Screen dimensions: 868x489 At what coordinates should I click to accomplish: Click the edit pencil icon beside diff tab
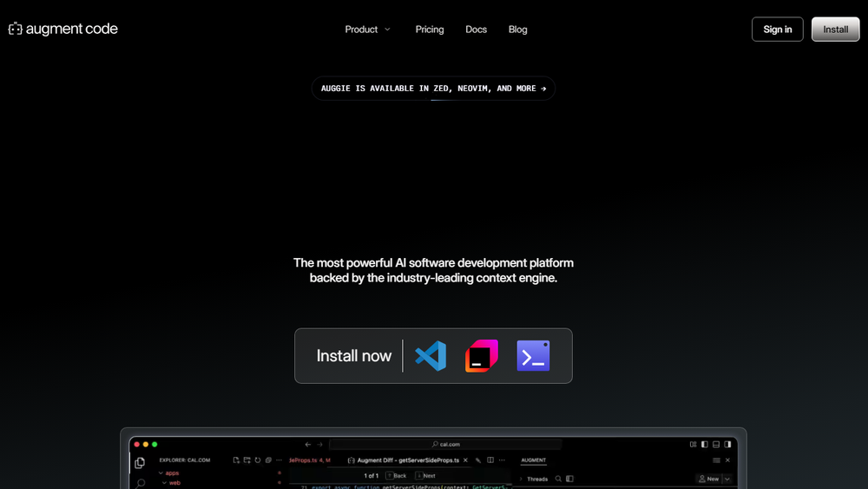[x=478, y=460]
